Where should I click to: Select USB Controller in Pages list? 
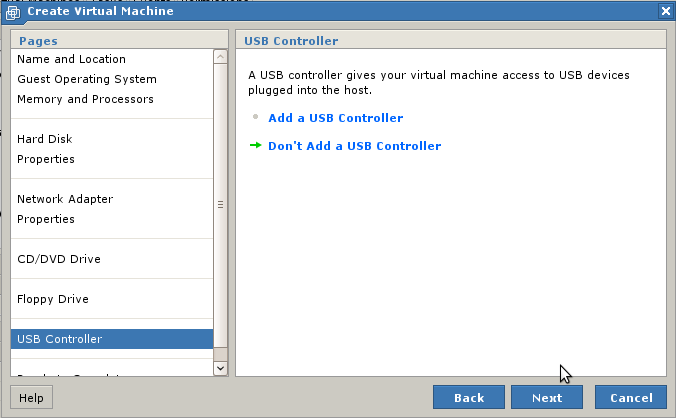point(59,339)
